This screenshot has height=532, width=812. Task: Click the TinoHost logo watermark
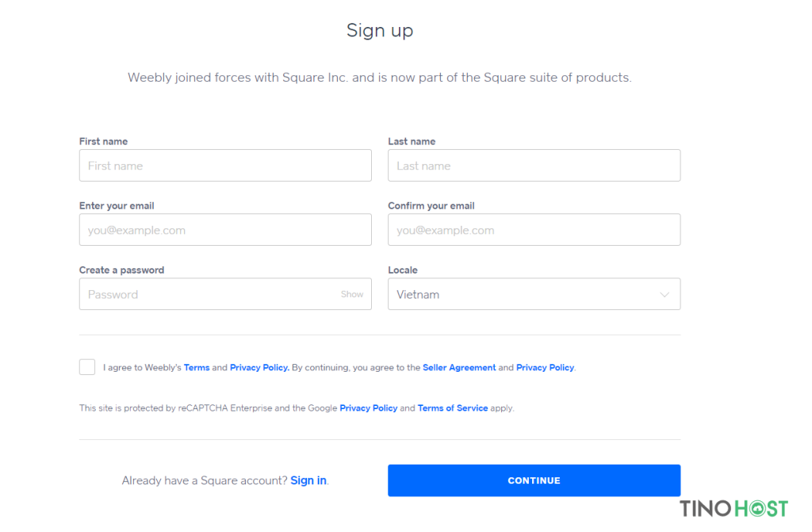[x=733, y=509]
